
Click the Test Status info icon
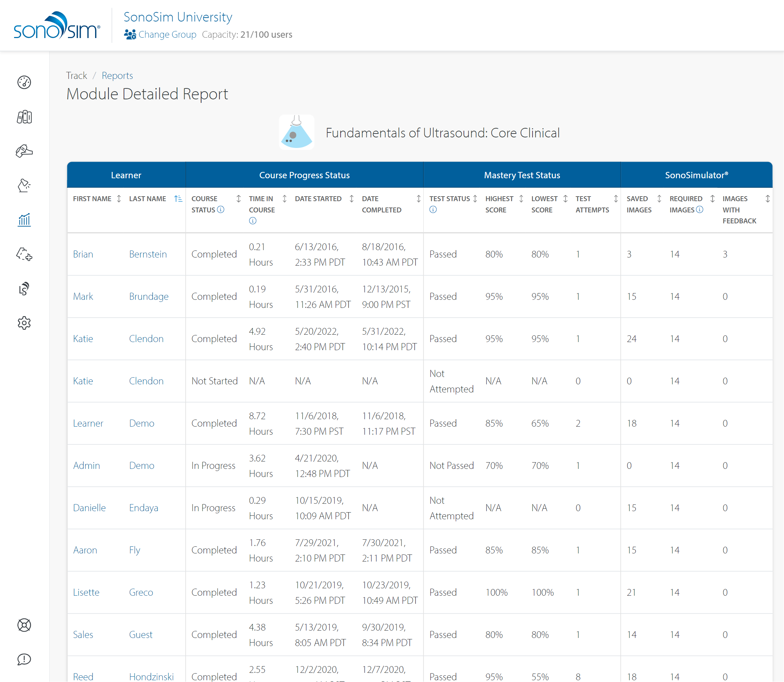(433, 209)
